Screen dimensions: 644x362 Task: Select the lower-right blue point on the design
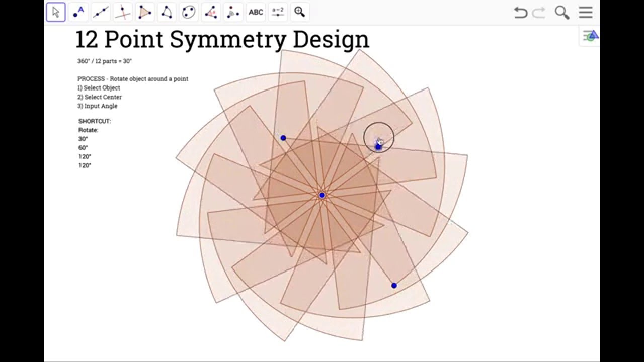click(x=394, y=285)
